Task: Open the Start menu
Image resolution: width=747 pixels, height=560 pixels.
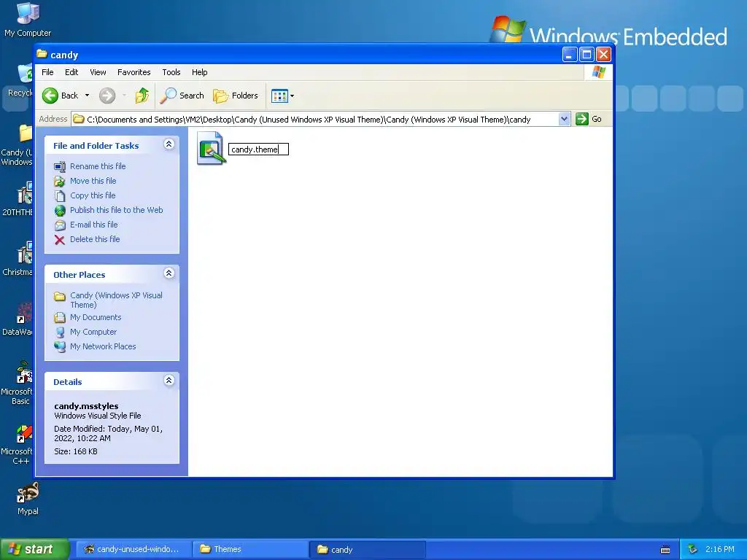Action: (34, 550)
